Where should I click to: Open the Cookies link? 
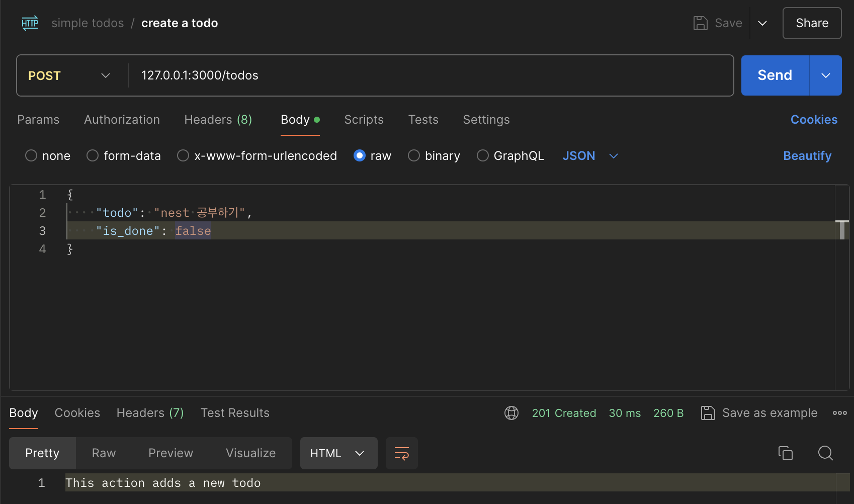814,120
